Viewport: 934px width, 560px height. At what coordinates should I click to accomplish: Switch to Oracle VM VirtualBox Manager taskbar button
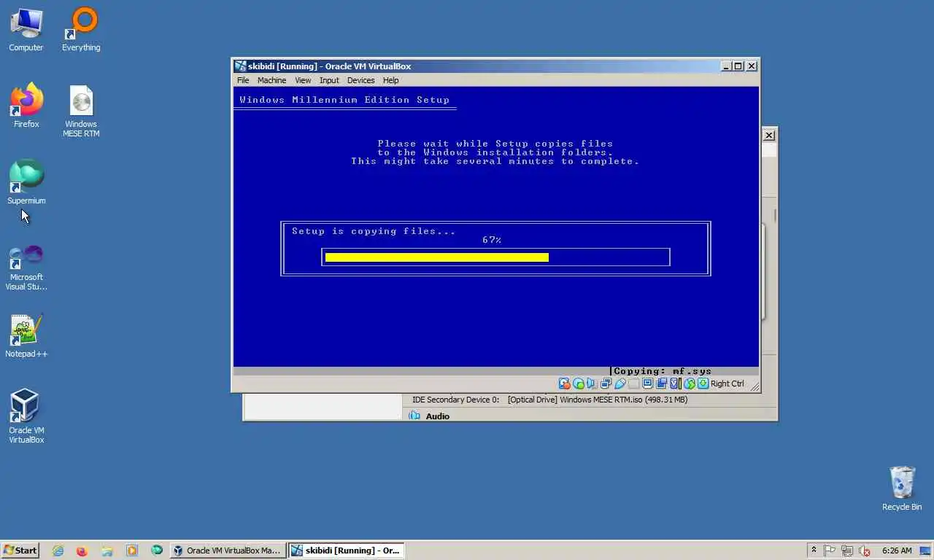(x=228, y=551)
